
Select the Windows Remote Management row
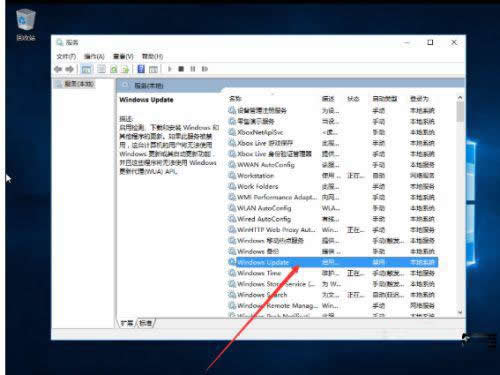point(333,305)
